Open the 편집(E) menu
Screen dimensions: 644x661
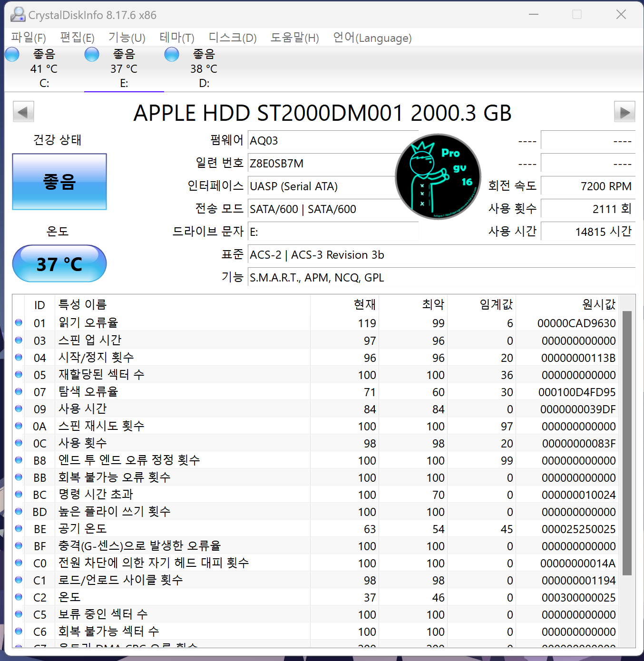(77, 38)
